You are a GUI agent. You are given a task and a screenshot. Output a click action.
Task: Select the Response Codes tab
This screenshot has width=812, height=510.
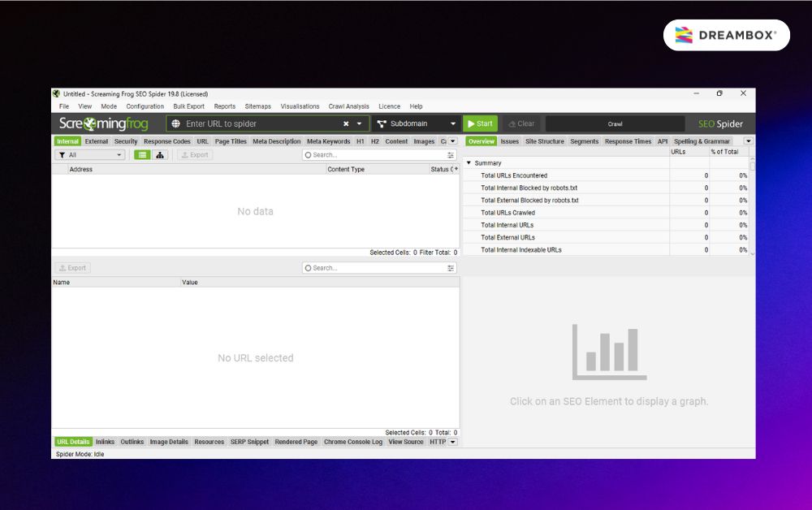point(167,141)
